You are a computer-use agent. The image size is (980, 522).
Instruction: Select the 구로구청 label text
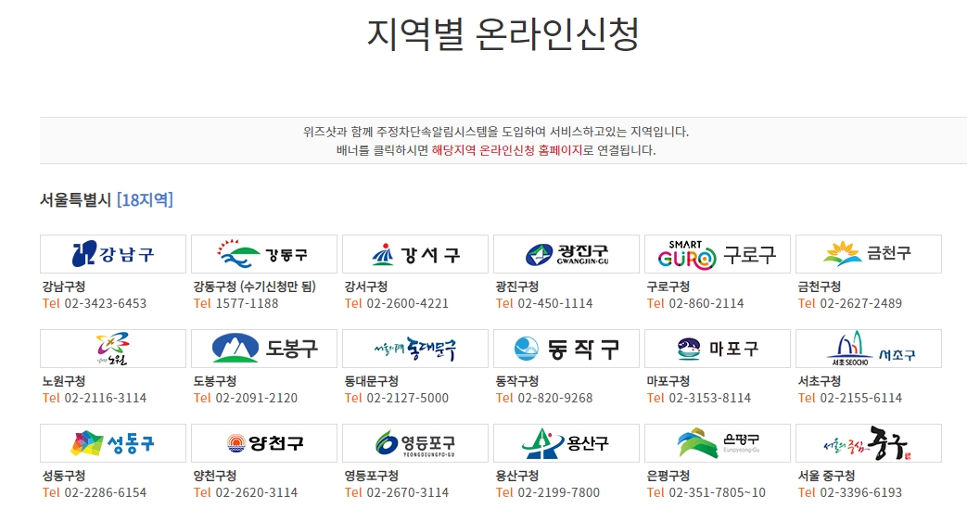point(668,286)
